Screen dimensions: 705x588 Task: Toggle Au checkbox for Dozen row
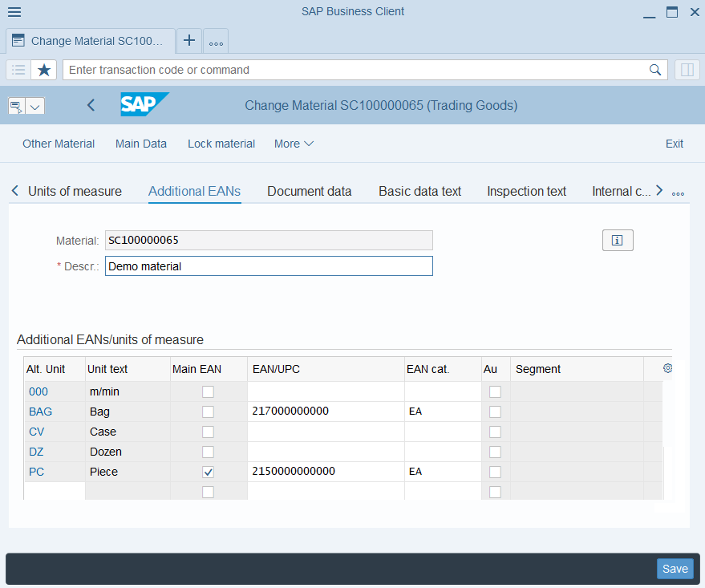[x=495, y=452]
